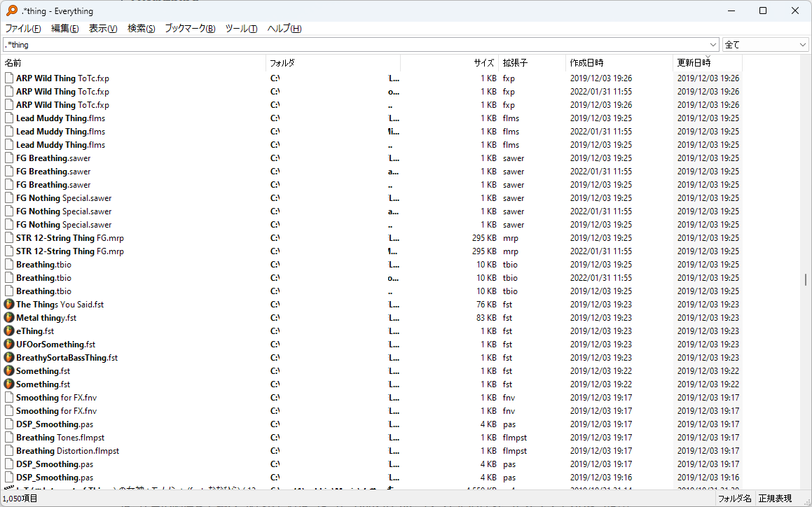Select the file name Metal thingy.fst
The width and height of the screenshot is (812, 507).
tap(46, 318)
